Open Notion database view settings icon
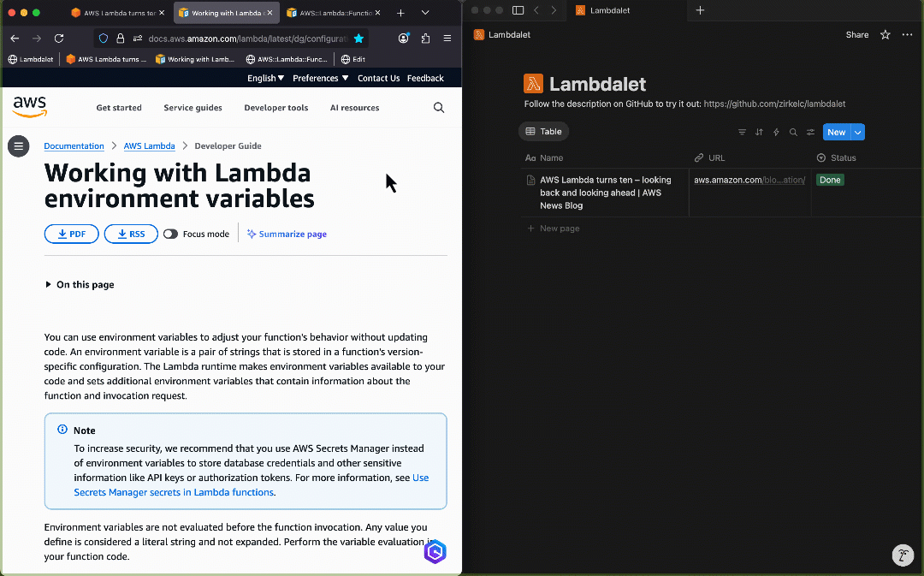The image size is (924, 576). click(811, 132)
